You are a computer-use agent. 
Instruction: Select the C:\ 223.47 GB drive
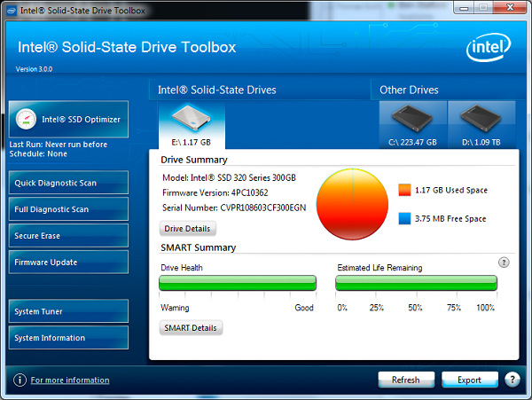click(412, 125)
